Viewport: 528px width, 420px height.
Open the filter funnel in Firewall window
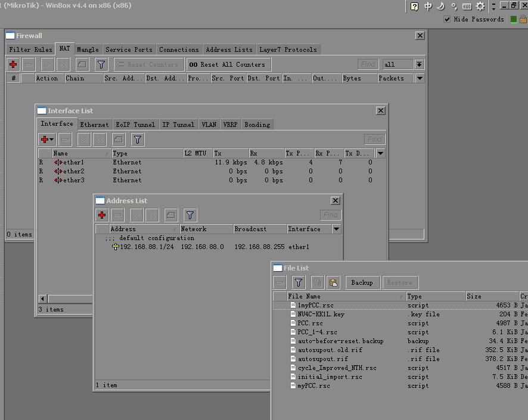(x=101, y=64)
